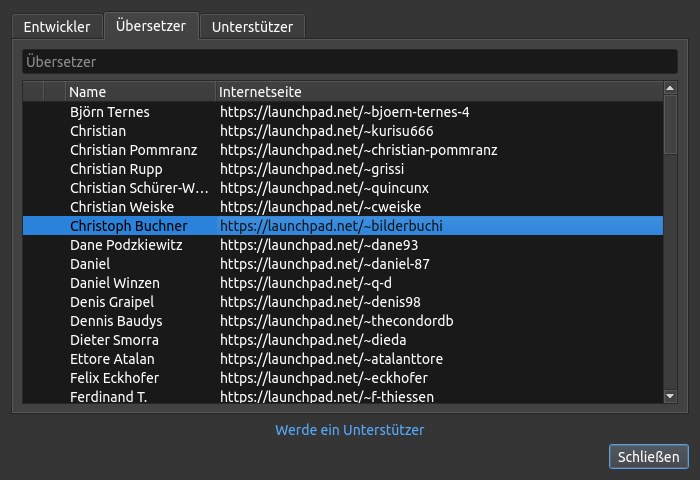This screenshot has height=480, width=700.
Task: Click scrollbar up arrow in translator list
Action: click(670, 90)
